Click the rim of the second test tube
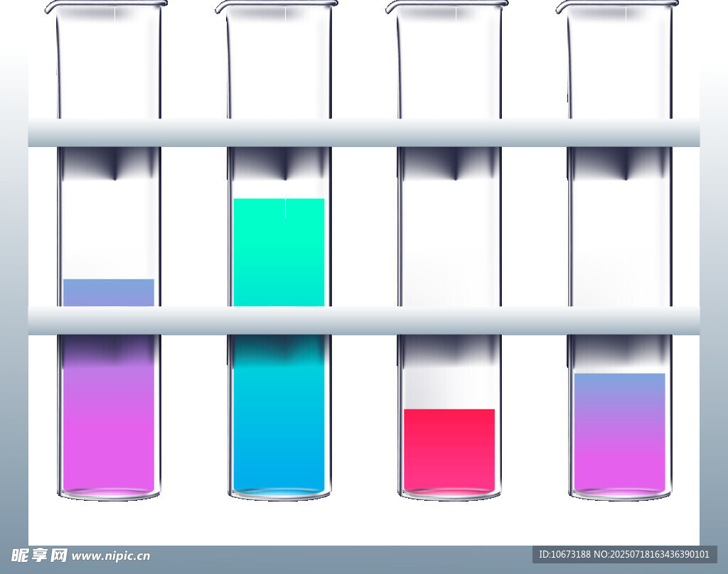Viewport: 728px width, 574px height. 277,6
